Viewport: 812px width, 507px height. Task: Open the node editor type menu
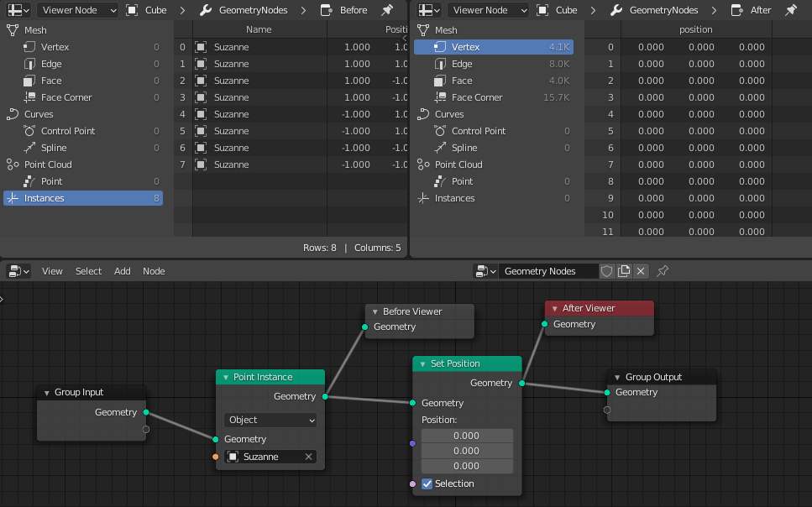pos(18,271)
